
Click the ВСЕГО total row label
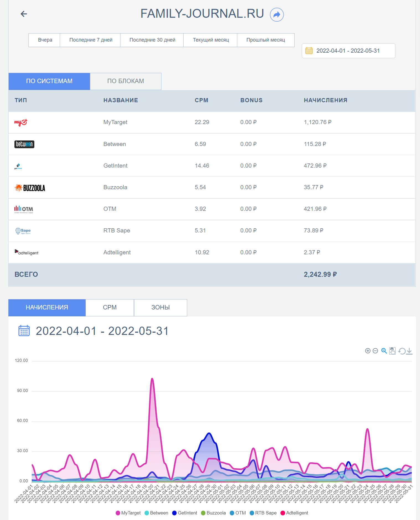pyautogui.click(x=26, y=275)
